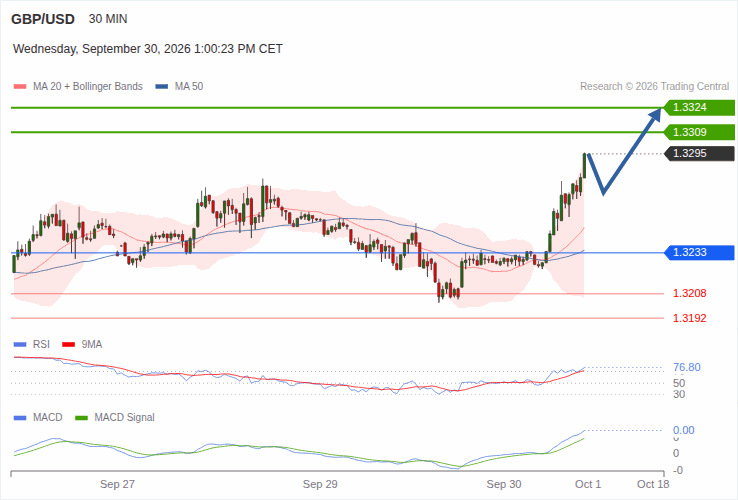Click the GBP/USD pair title
Image resolution: width=738 pixels, height=500 pixels.
pos(43,19)
